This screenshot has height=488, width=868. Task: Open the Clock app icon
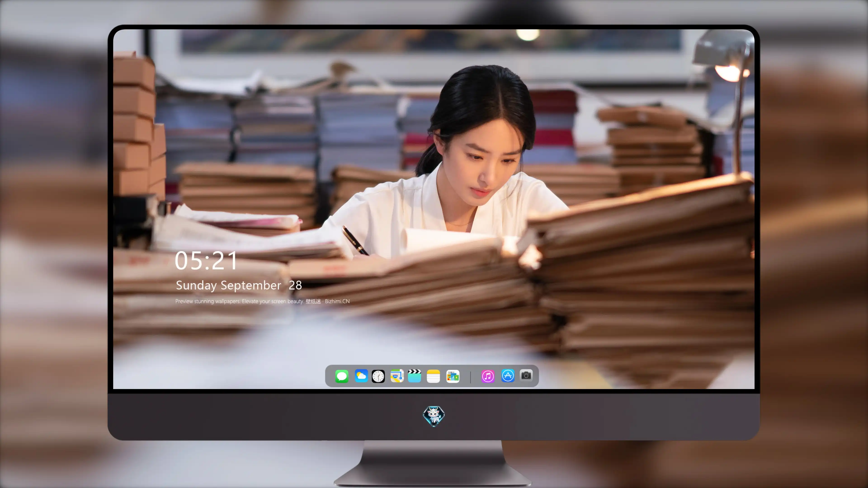(378, 376)
